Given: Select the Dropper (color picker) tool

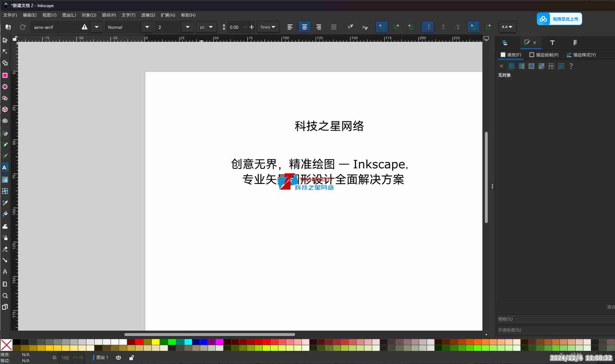Looking at the screenshot, I should click(5, 202).
